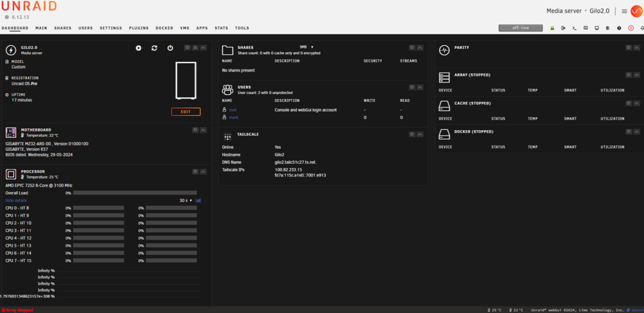Switch to the Plugins tab
This screenshot has height=313, width=644.
pos(139,28)
